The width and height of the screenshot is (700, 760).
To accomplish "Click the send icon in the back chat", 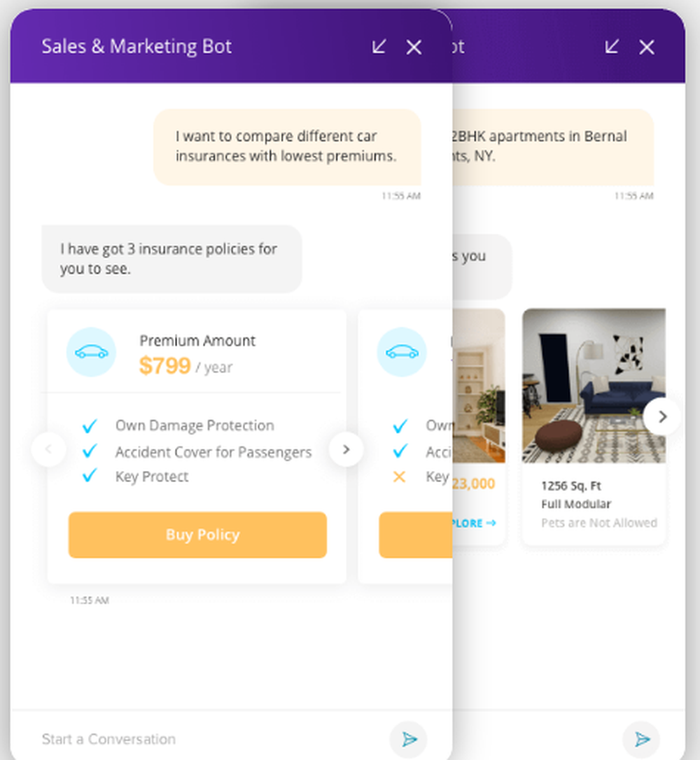I will click(641, 739).
